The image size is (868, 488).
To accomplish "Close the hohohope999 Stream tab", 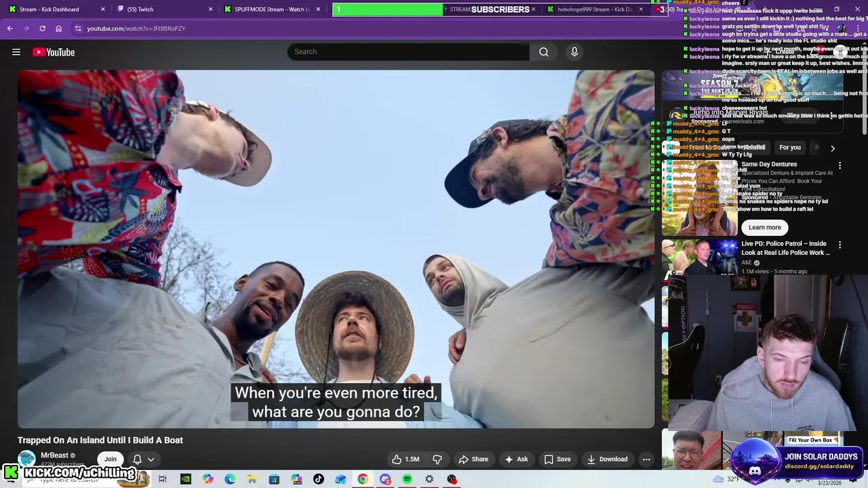I will (x=641, y=9).
